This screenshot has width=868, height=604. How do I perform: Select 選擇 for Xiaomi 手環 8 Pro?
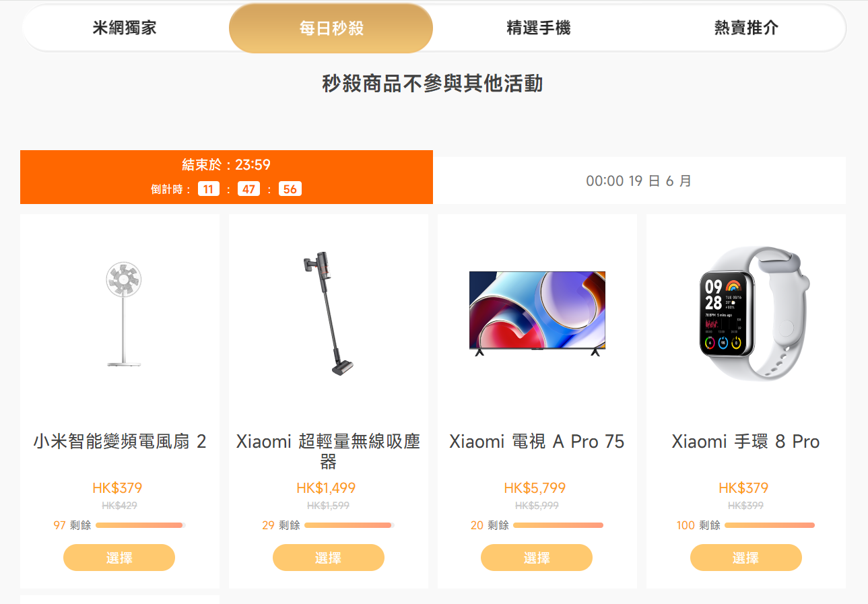coord(746,558)
